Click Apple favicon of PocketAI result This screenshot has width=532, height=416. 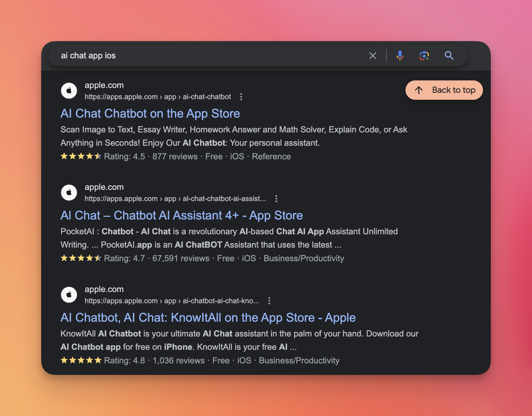click(69, 193)
